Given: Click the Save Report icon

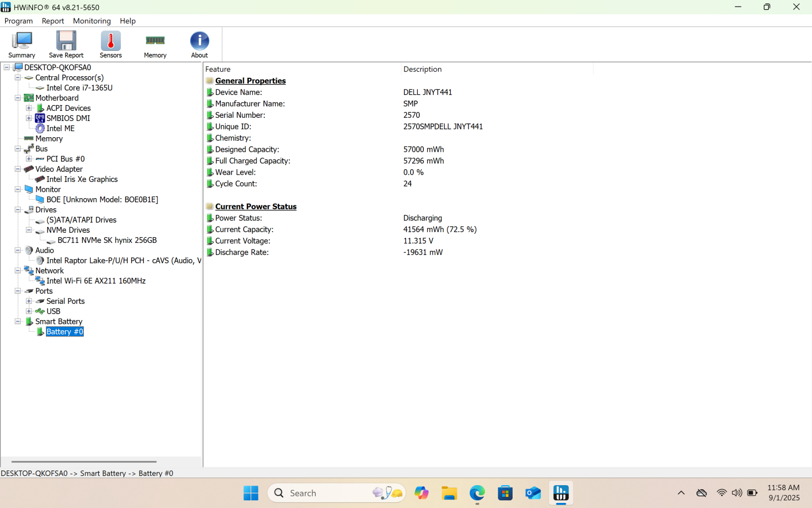Looking at the screenshot, I should pyautogui.click(x=66, y=44).
